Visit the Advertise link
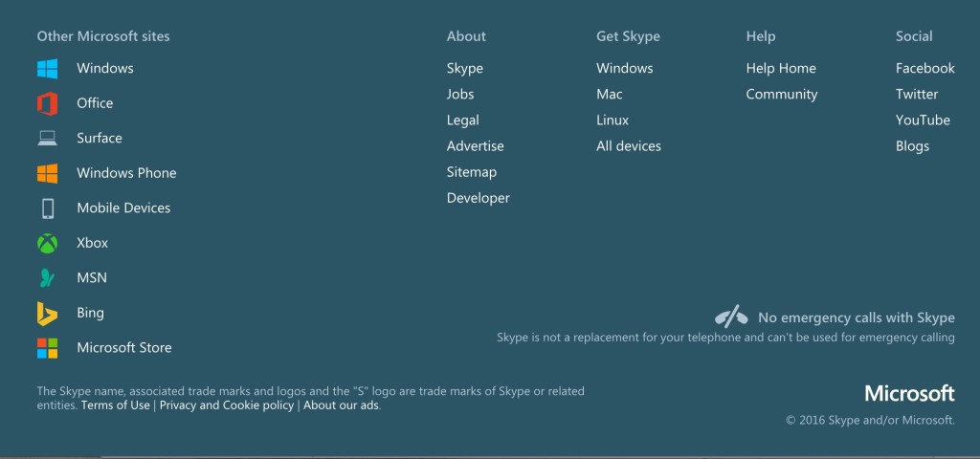The image size is (980, 459). click(475, 146)
